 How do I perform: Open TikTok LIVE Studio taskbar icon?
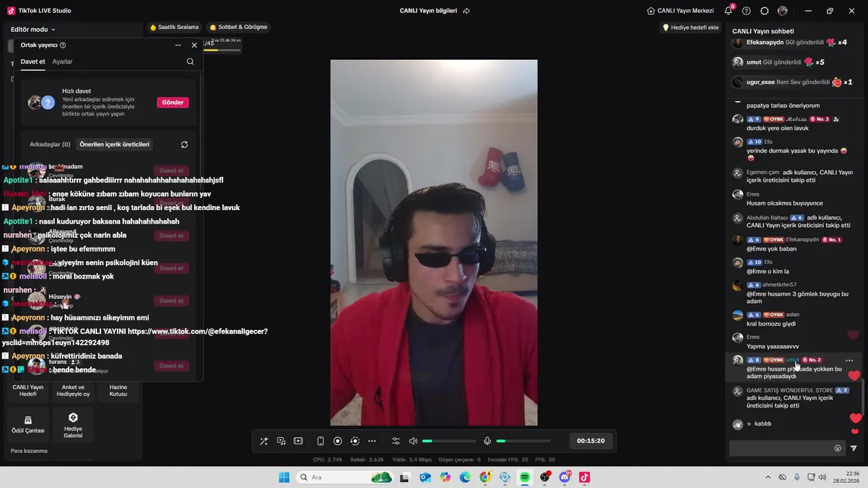point(585,477)
